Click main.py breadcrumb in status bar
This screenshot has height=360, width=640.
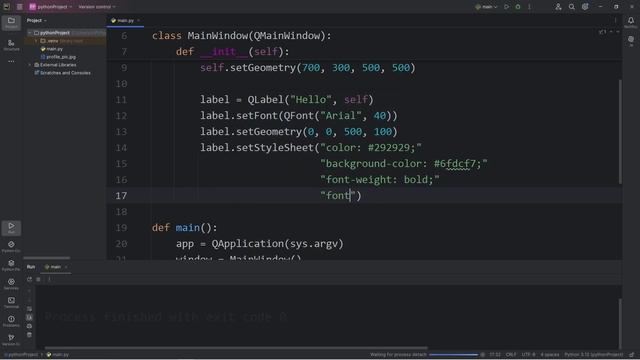tap(58, 355)
